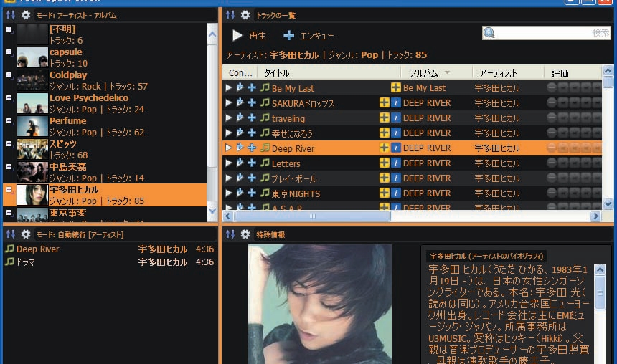Expand the 中島美嘉 artist node
This screenshot has height=364, width=617.
(x=9, y=167)
